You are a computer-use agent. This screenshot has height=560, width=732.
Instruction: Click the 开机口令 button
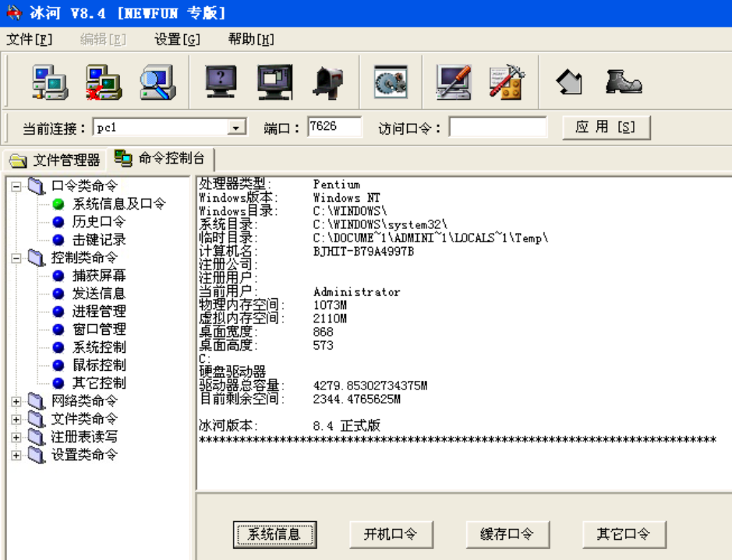coord(391,534)
